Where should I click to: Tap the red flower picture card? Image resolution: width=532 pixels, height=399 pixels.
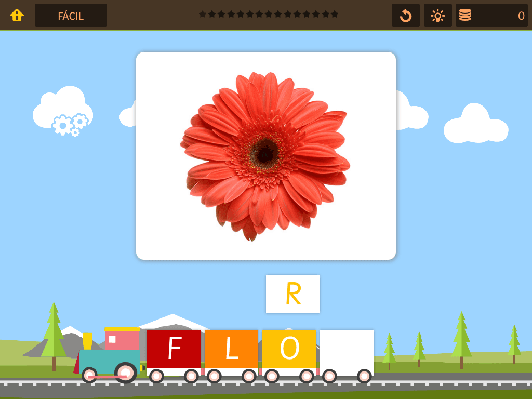point(265,155)
